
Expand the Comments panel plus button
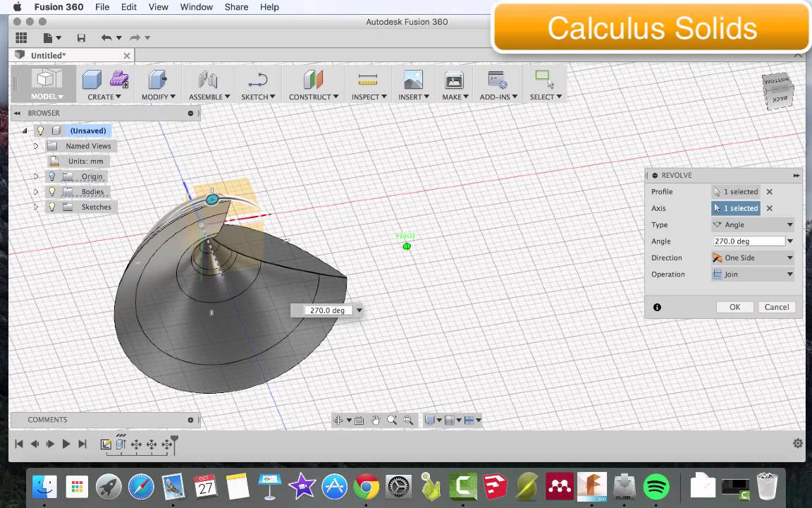190,420
